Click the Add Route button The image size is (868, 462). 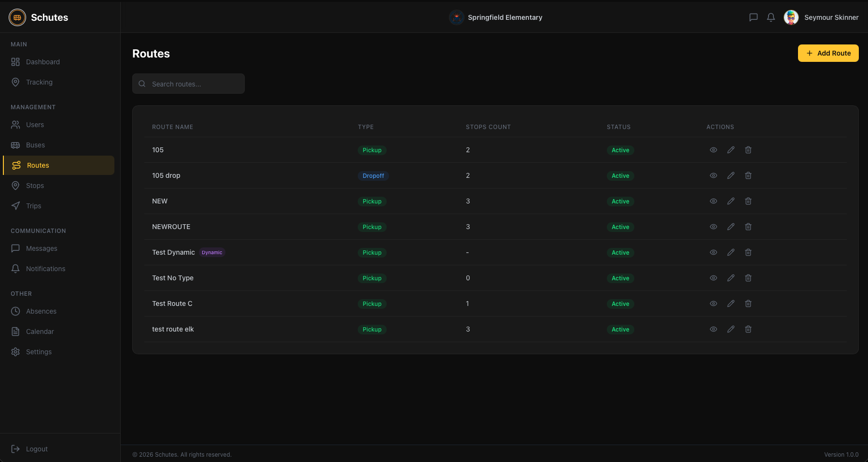827,53
